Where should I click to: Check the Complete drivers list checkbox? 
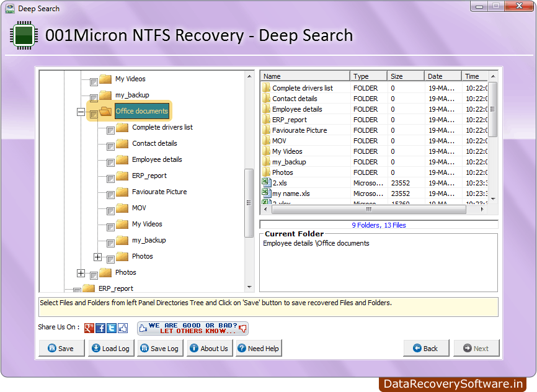pos(110,130)
